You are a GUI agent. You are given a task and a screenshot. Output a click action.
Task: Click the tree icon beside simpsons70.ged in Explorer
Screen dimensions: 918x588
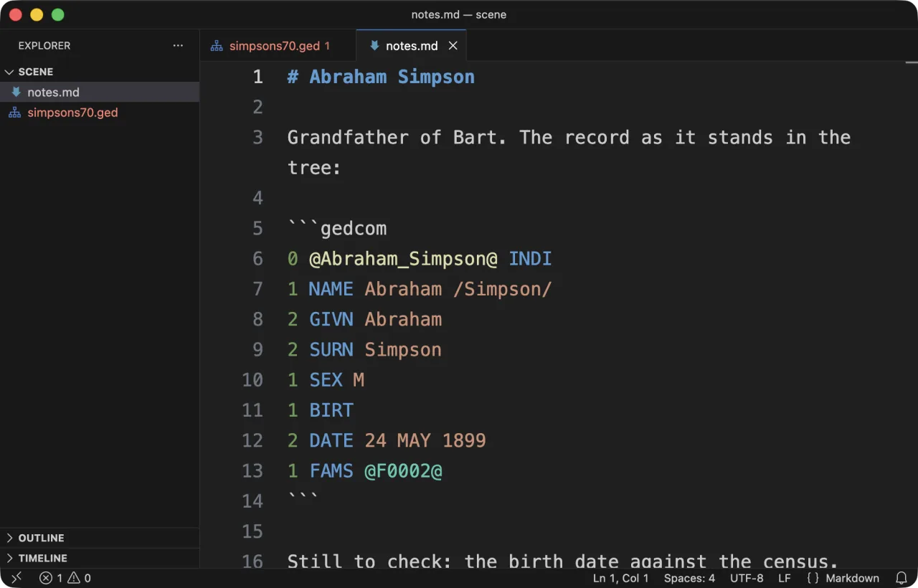15,113
